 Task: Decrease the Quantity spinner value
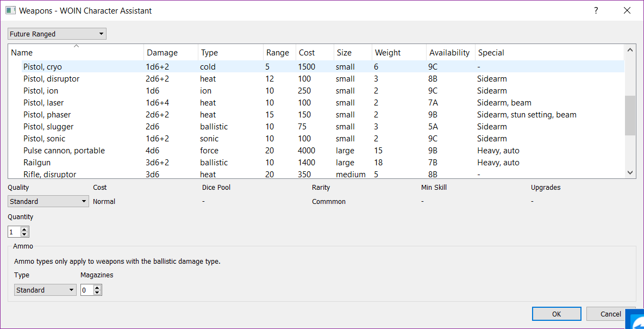click(x=24, y=234)
